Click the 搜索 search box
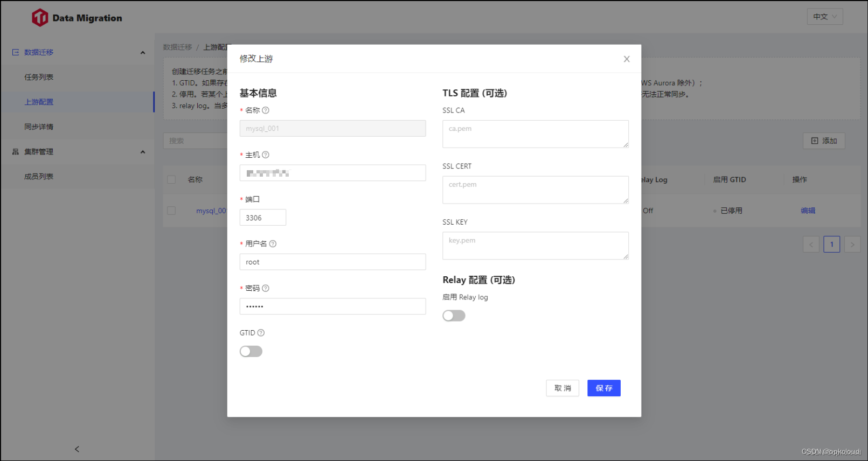Viewport: 868px width, 461px height. (x=195, y=141)
